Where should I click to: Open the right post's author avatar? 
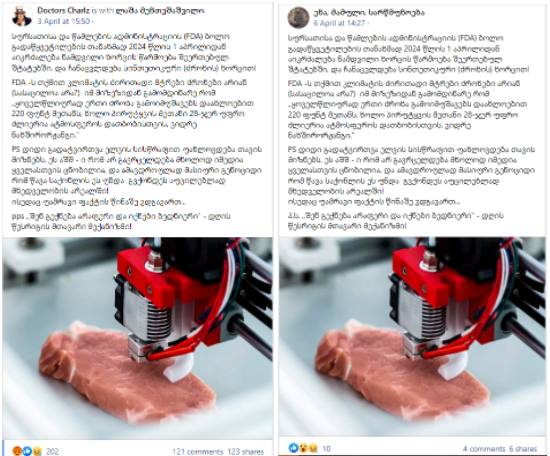point(298,18)
